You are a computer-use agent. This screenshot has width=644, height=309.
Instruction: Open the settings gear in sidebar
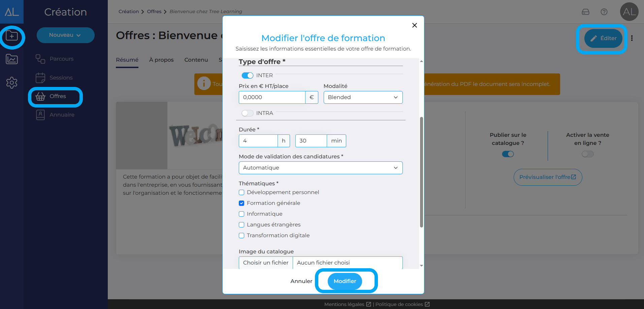[x=12, y=83]
